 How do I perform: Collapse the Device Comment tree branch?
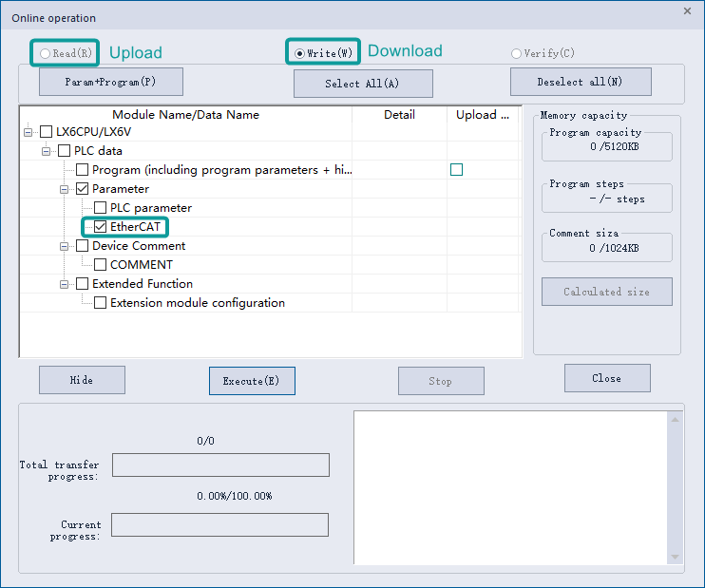[64, 246]
